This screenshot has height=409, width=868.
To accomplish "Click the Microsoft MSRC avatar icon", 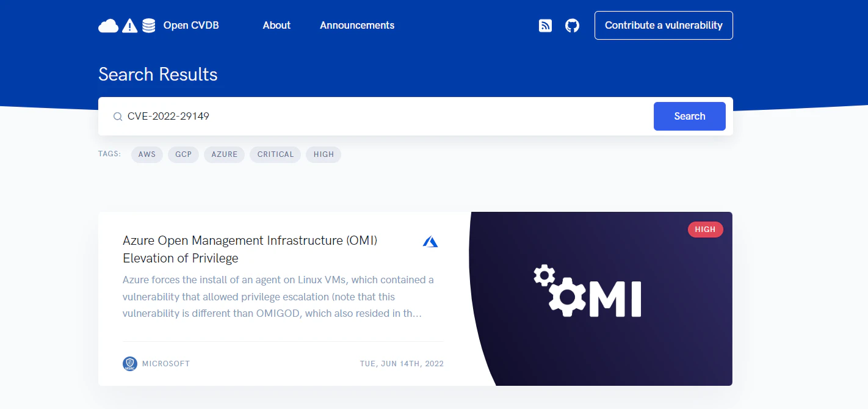I will [130, 364].
